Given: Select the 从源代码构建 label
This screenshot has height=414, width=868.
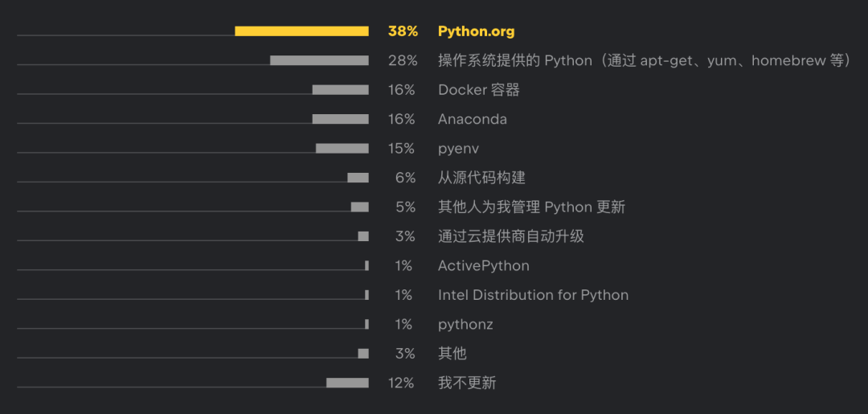Looking at the screenshot, I should pos(481,178).
